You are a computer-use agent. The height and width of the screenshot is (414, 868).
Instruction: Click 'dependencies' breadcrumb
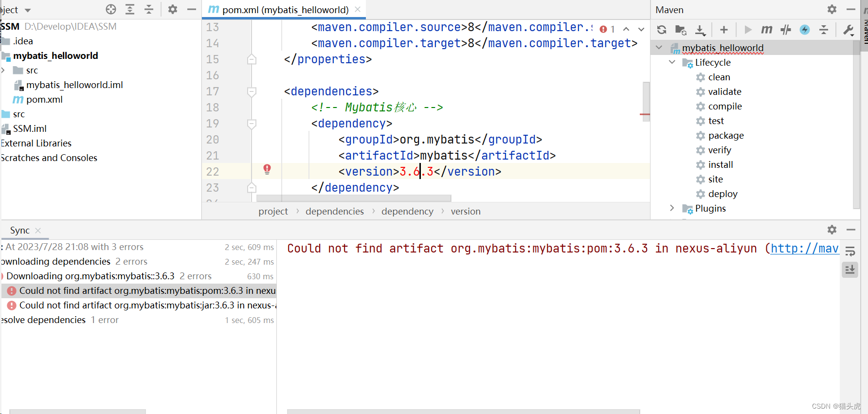tap(335, 211)
